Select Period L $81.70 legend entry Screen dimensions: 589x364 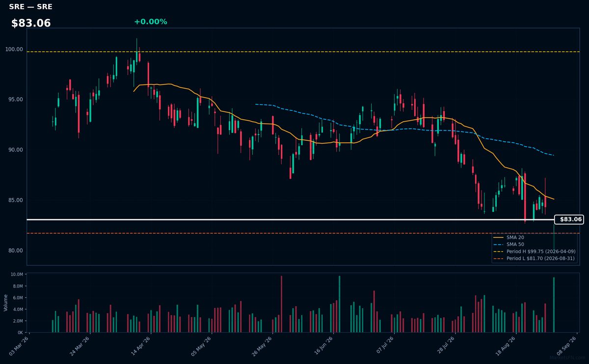pos(535,259)
